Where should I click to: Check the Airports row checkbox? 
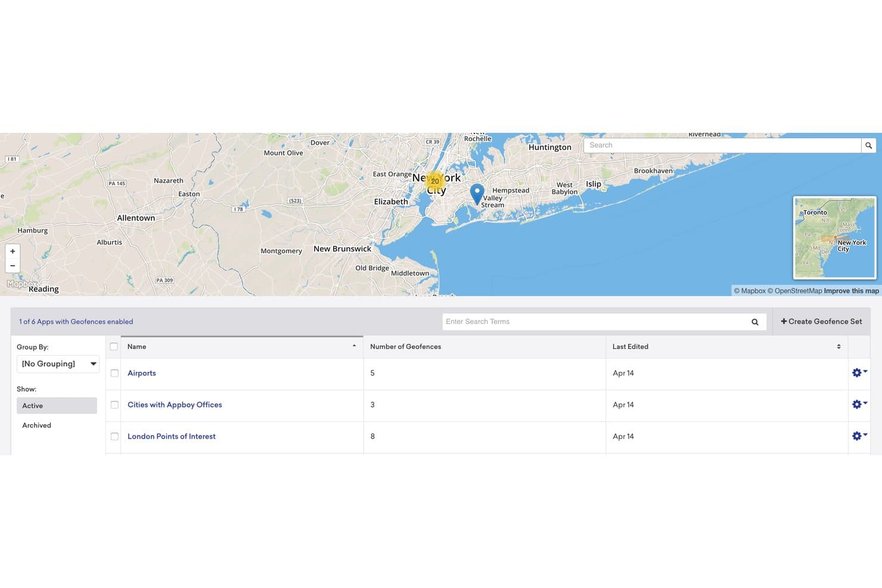(x=114, y=374)
